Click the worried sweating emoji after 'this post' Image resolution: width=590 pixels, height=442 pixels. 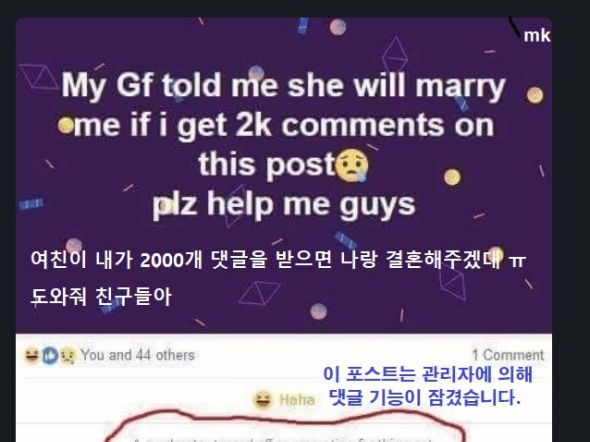click(x=352, y=165)
